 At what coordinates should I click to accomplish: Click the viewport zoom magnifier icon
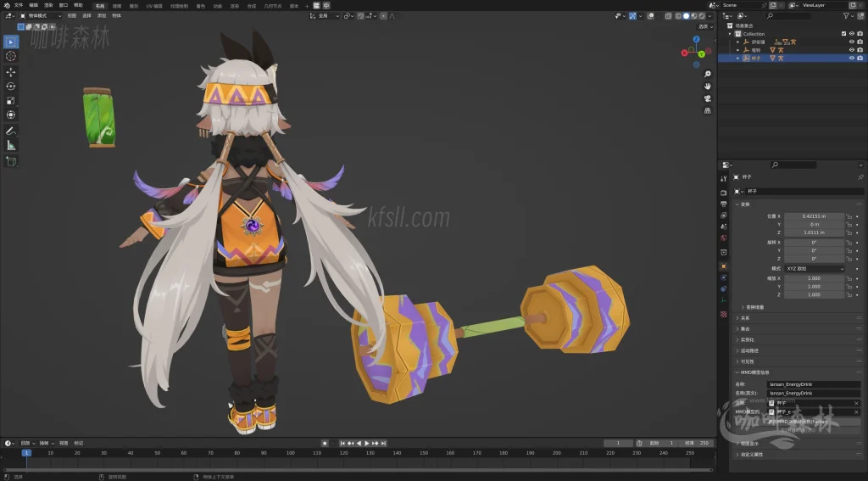[708, 74]
